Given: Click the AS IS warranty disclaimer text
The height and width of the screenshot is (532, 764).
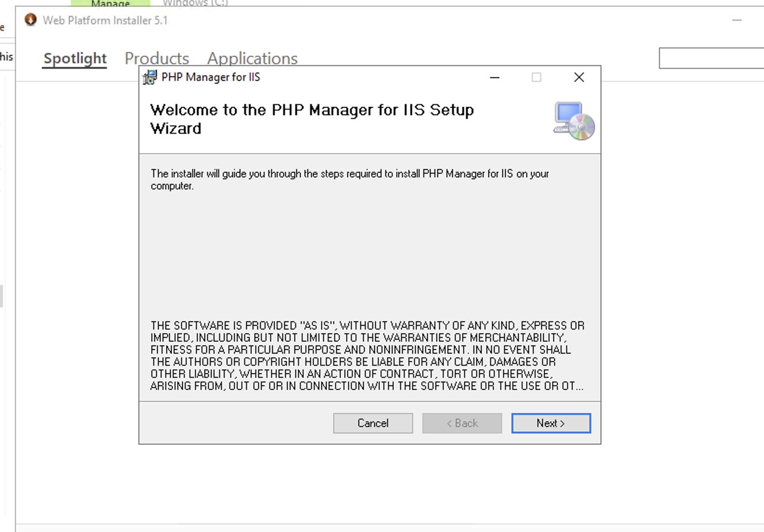Looking at the screenshot, I should 367,356.
